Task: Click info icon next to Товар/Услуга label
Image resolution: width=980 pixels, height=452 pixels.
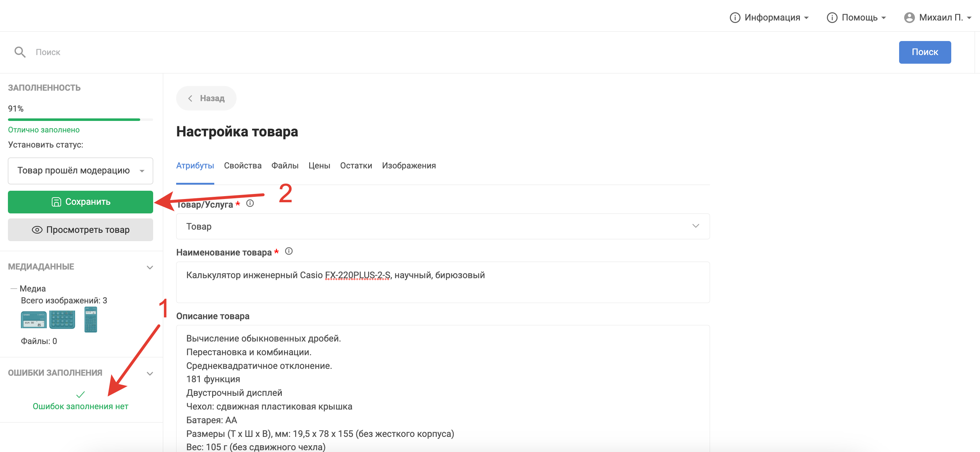Action: tap(249, 203)
